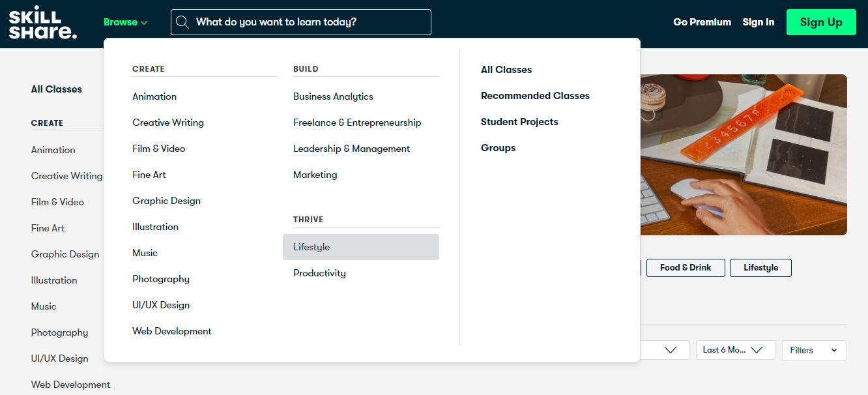This screenshot has height=395, width=868.
Task: Click Film & Video in the left sidebar
Action: pyautogui.click(x=57, y=202)
